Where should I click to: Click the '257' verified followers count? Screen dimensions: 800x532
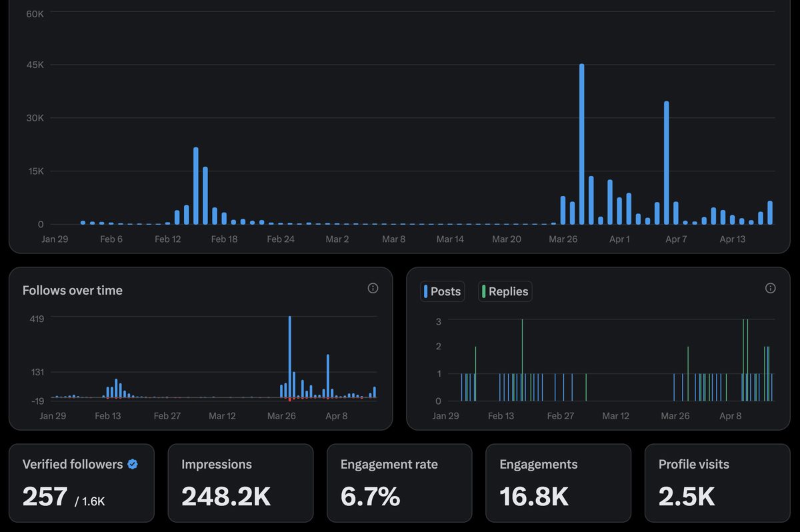(x=45, y=496)
